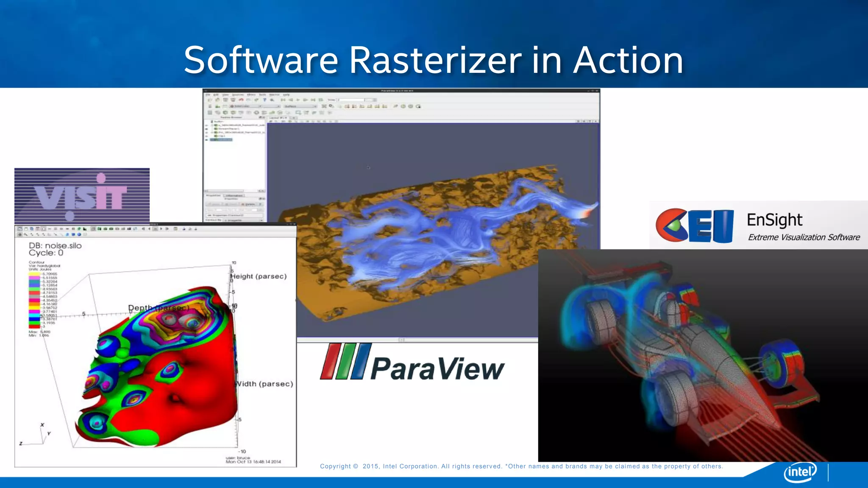Click the red Undo icon in ParaView
868x488 pixels.
pyautogui.click(x=241, y=100)
